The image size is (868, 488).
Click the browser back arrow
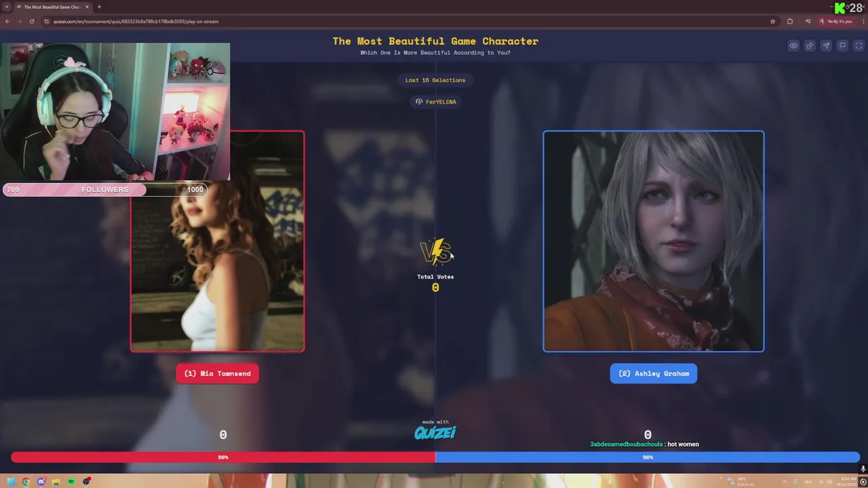click(7, 21)
